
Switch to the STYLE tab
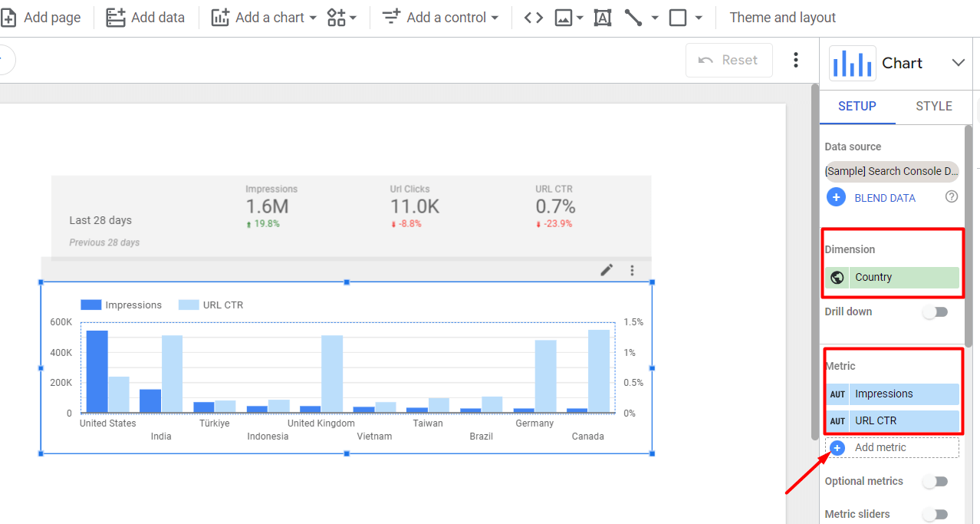click(x=933, y=107)
